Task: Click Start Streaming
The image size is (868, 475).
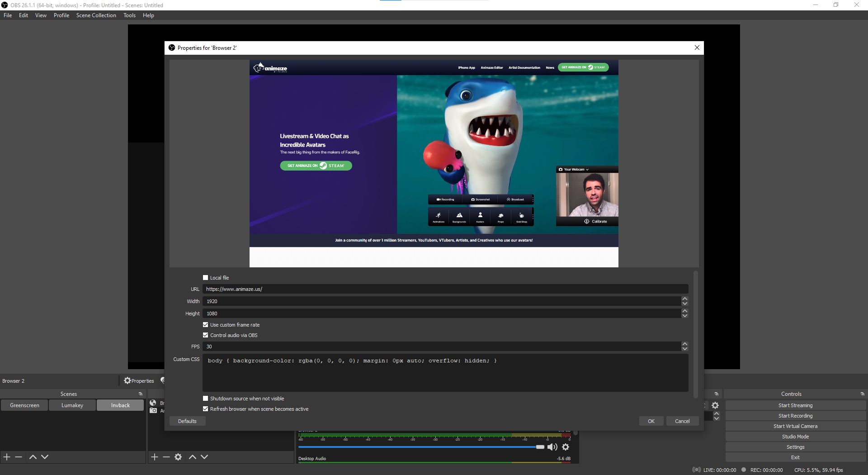Action: click(x=795, y=405)
